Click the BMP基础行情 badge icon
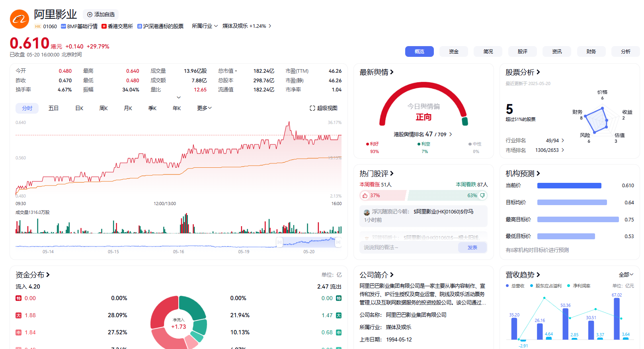 coord(63,26)
